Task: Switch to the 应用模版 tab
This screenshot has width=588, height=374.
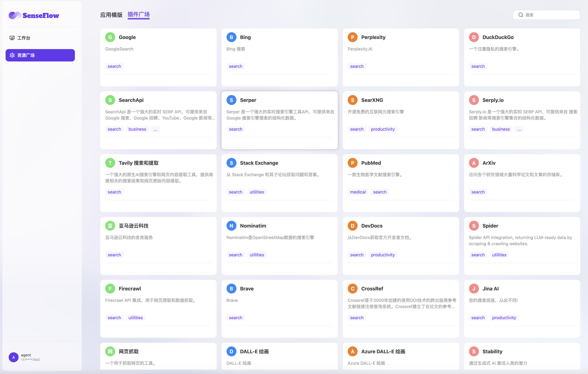Action: tap(111, 15)
